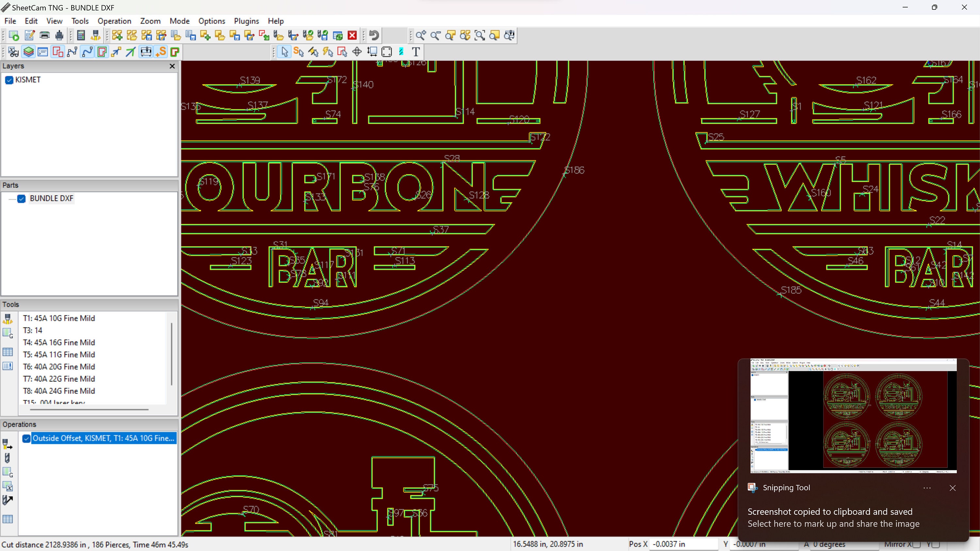Select the Zoom in magnifier tool
The image size is (980, 551).
(421, 35)
